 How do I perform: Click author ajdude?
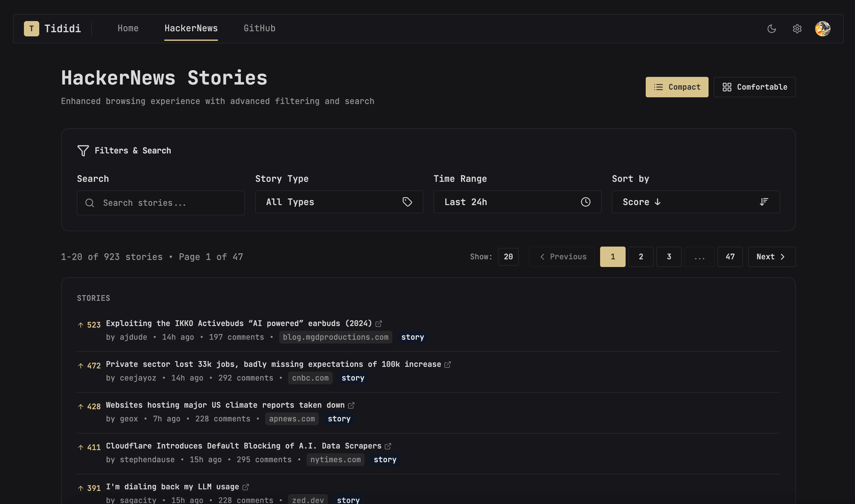(x=133, y=337)
